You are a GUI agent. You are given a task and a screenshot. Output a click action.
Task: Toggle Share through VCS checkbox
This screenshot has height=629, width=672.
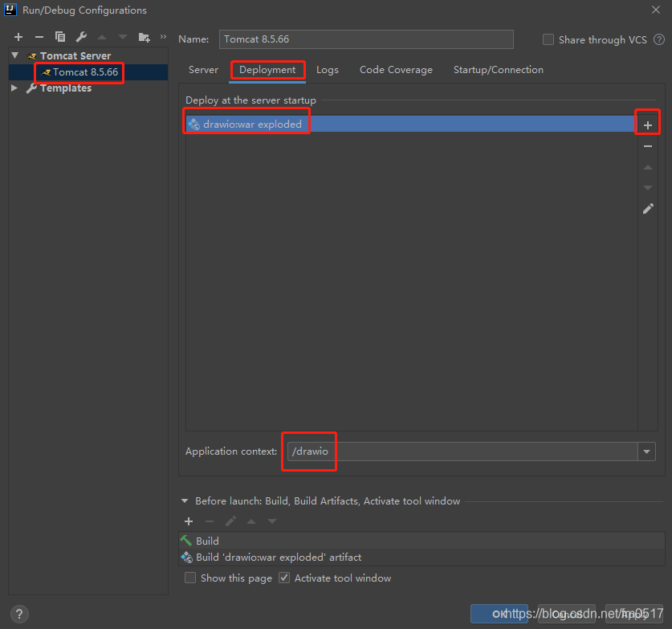coord(548,39)
